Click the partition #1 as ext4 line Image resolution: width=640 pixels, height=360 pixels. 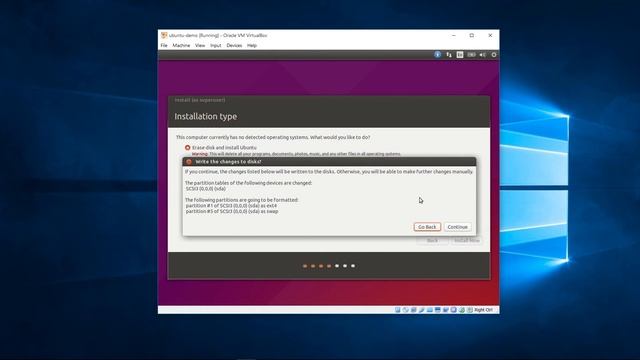pos(231,206)
